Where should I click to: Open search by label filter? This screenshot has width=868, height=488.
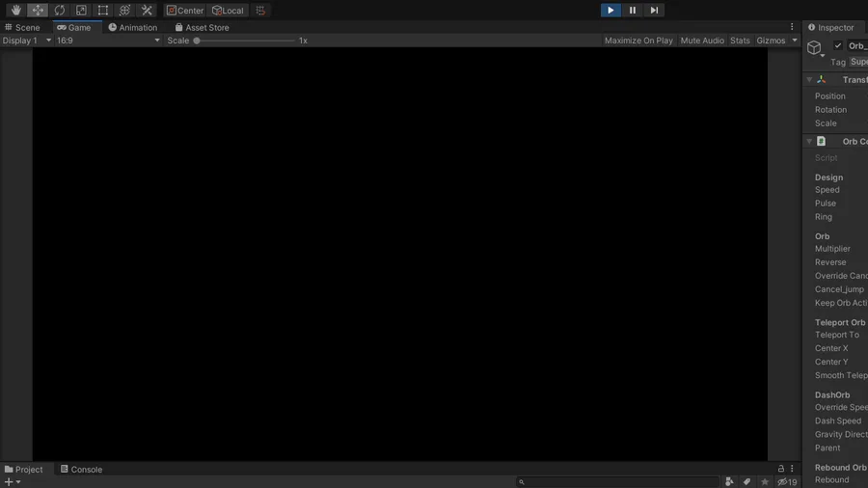click(746, 482)
